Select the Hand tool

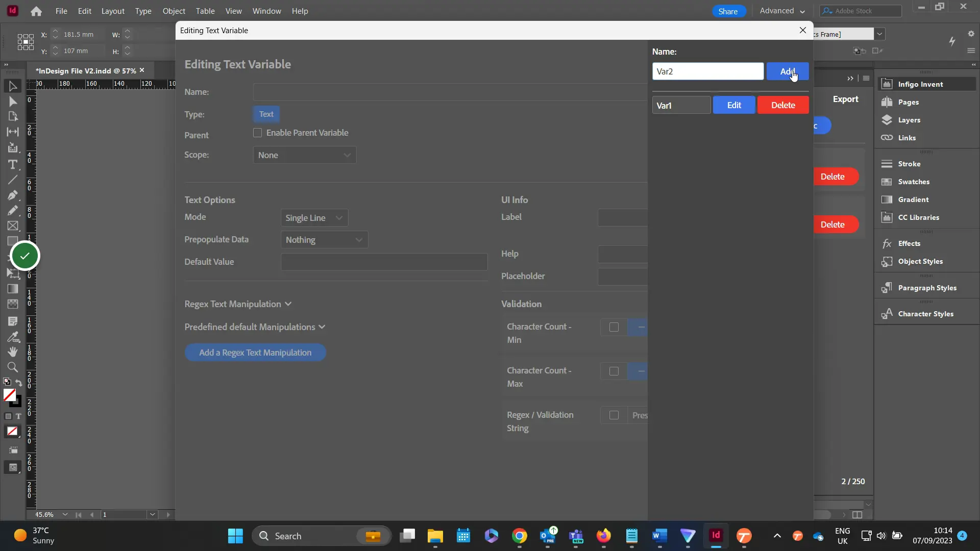click(x=13, y=352)
